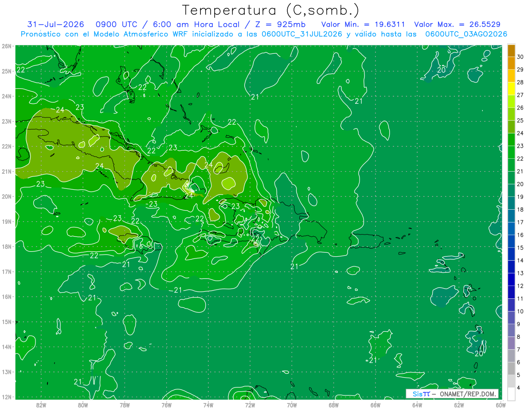Screen dimensions: 532x411
Task: Select the date text "31-Jul-2026"
Action: pyautogui.click(x=55, y=24)
